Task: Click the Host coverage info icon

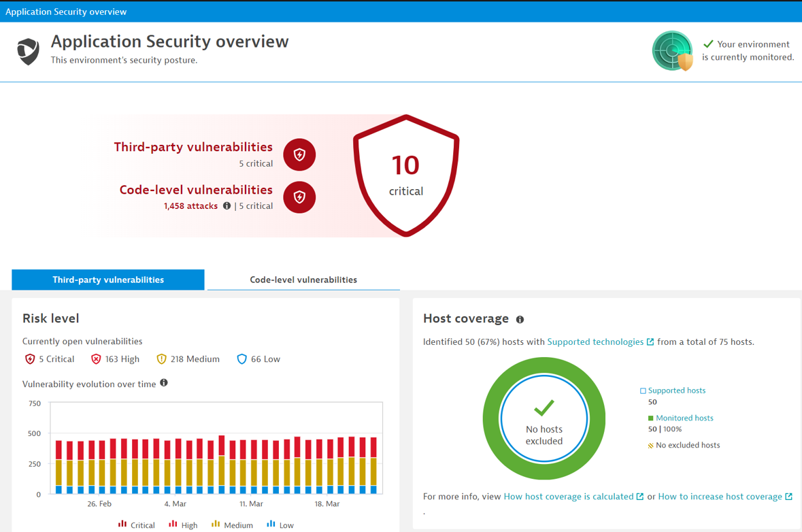Action: pyautogui.click(x=520, y=320)
